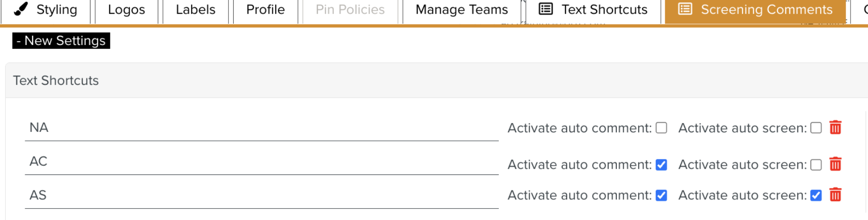Screen dimensions: 868x220
Task: Enable auto comment for NA shortcut
Action: (661, 128)
